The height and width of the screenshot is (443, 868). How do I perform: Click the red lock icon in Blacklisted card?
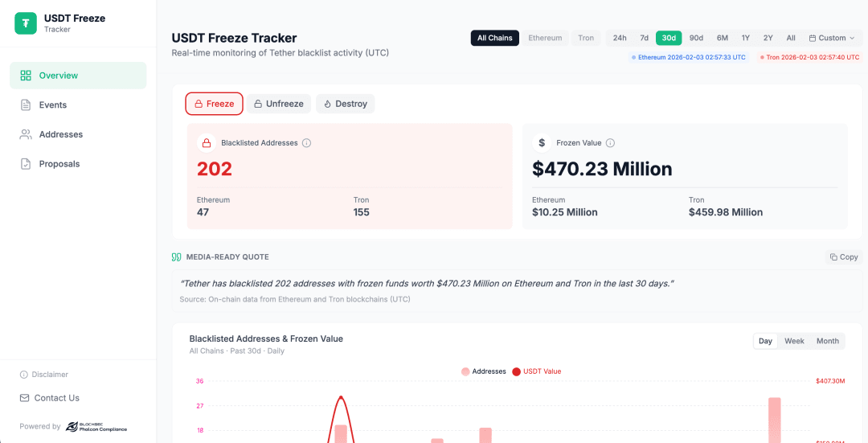click(x=207, y=143)
